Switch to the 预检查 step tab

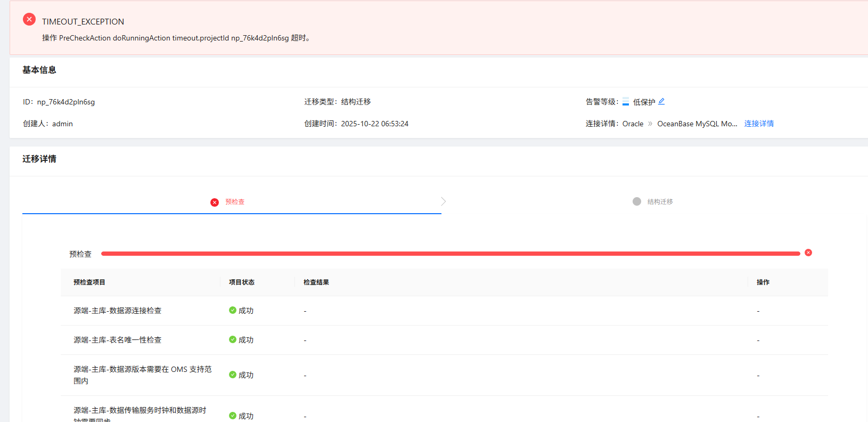pos(235,202)
